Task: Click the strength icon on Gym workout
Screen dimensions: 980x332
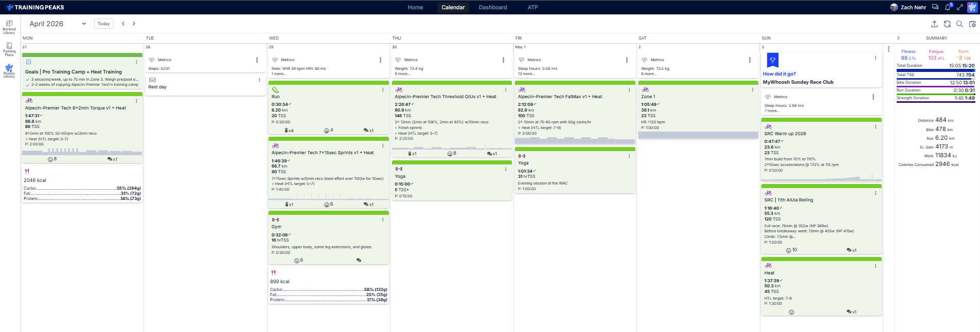Action: click(275, 219)
